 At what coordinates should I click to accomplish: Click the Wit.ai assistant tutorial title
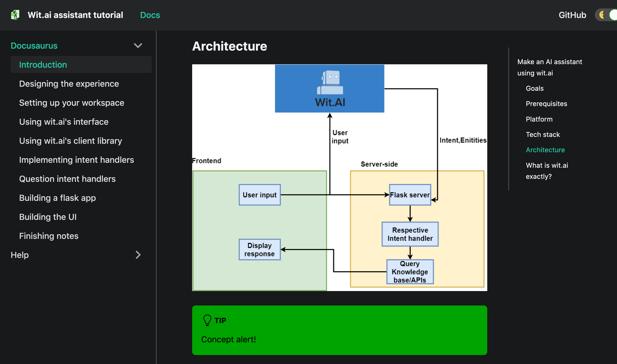tap(75, 15)
